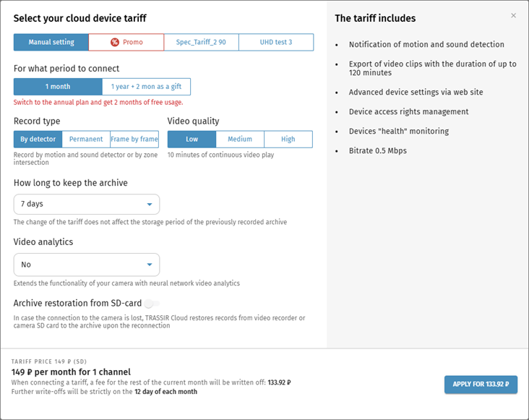Close the tariff dialog with X
The height and width of the screenshot is (420, 529).
pos(514,15)
